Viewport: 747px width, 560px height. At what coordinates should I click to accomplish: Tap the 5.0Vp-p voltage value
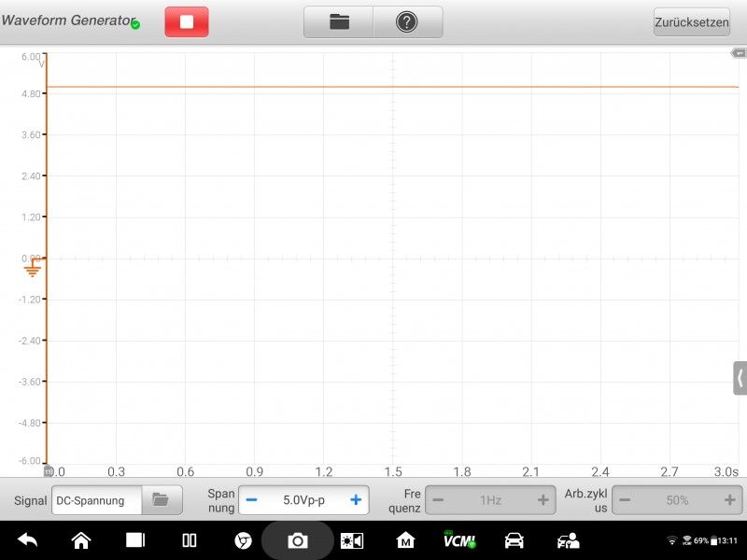(x=304, y=500)
